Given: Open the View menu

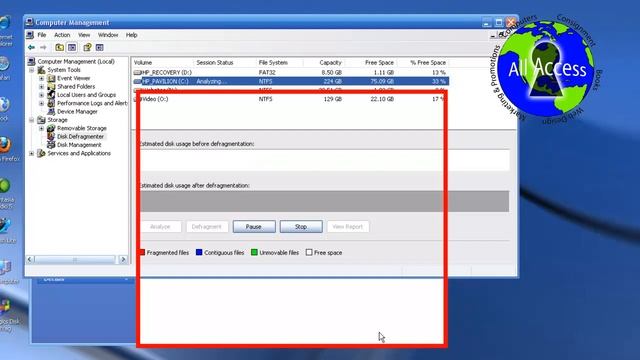Looking at the screenshot, I should (84, 35).
